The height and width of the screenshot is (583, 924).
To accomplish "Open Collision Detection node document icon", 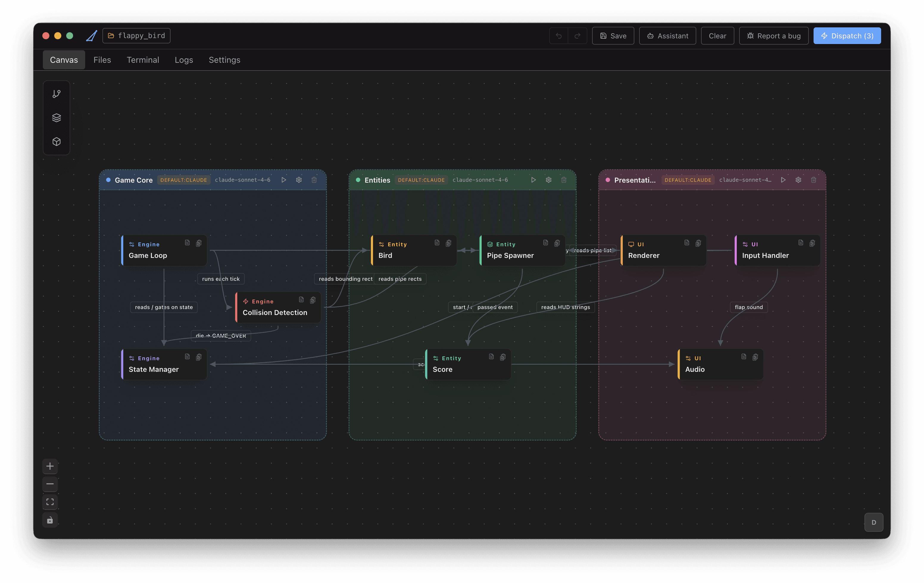I will (x=301, y=300).
